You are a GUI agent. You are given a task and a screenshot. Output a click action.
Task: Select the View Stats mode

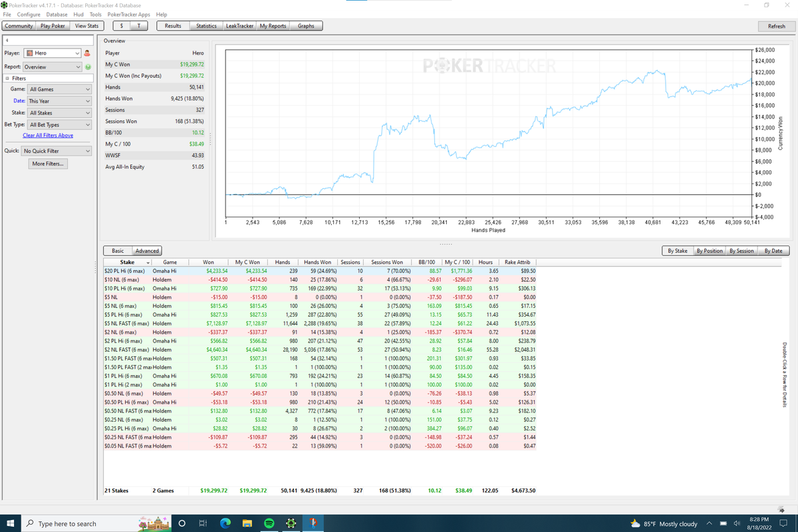(87, 26)
